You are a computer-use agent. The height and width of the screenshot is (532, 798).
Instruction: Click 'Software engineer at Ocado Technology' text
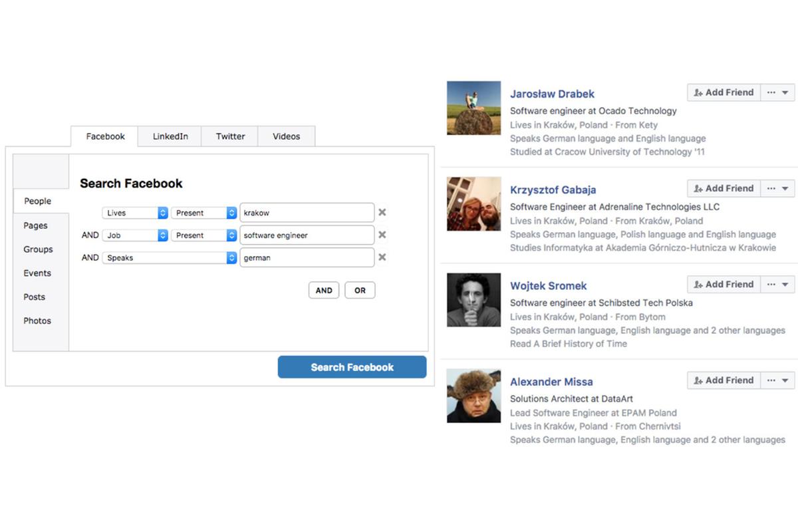click(593, 111)
